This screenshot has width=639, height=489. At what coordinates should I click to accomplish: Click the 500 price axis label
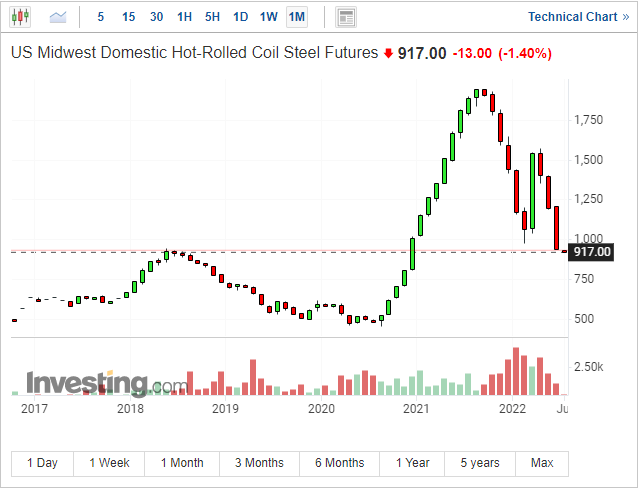(584, 319)
